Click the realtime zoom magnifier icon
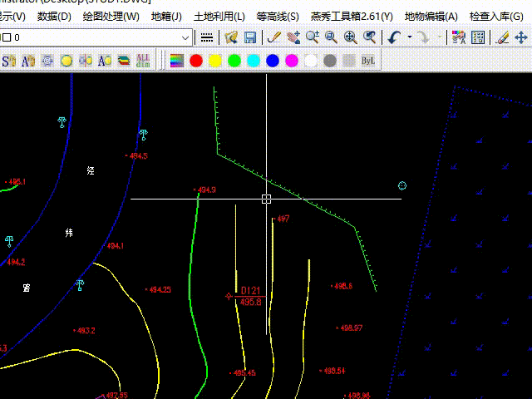The width and height of the screenshot is (532, 399). click(312, 37)
